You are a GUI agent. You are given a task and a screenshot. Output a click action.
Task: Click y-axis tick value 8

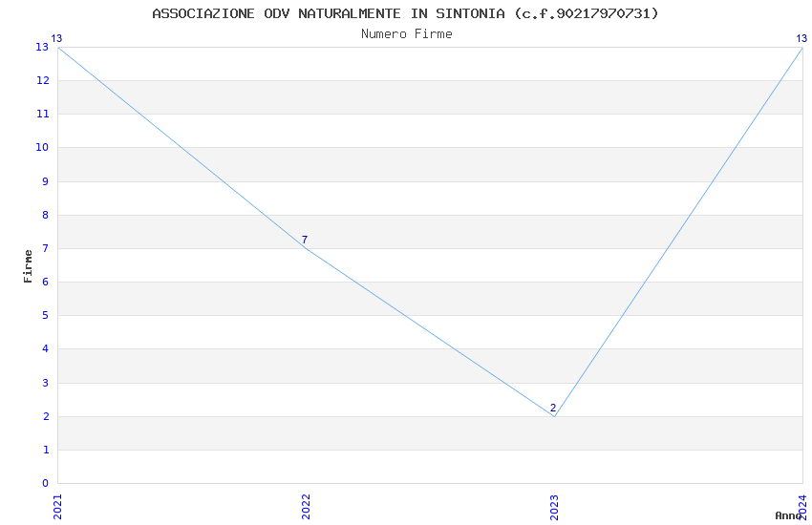[x=46, y=215]
